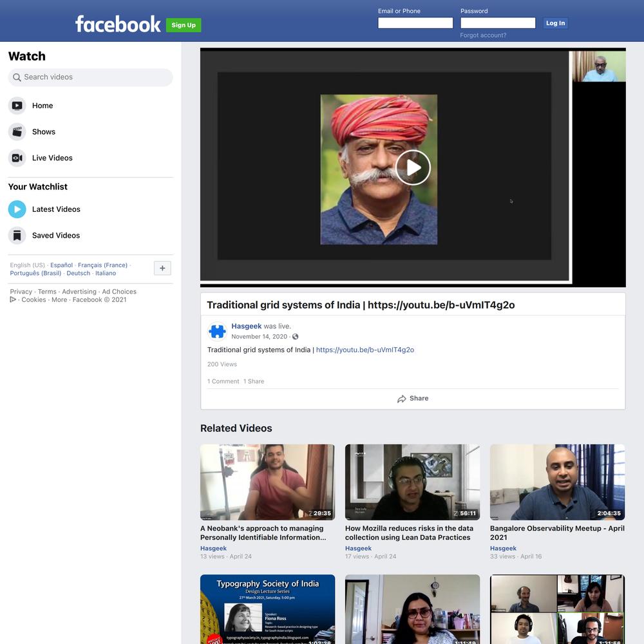This screenshot has width=644, height=644.
Task: Add more languages with the plus button
Action: click(162, 268)
